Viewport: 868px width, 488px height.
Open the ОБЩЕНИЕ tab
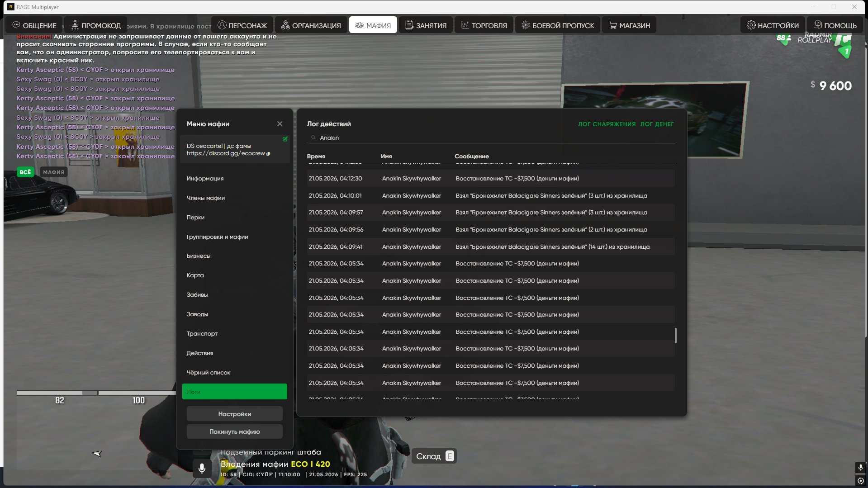click(x=34, y=25)
